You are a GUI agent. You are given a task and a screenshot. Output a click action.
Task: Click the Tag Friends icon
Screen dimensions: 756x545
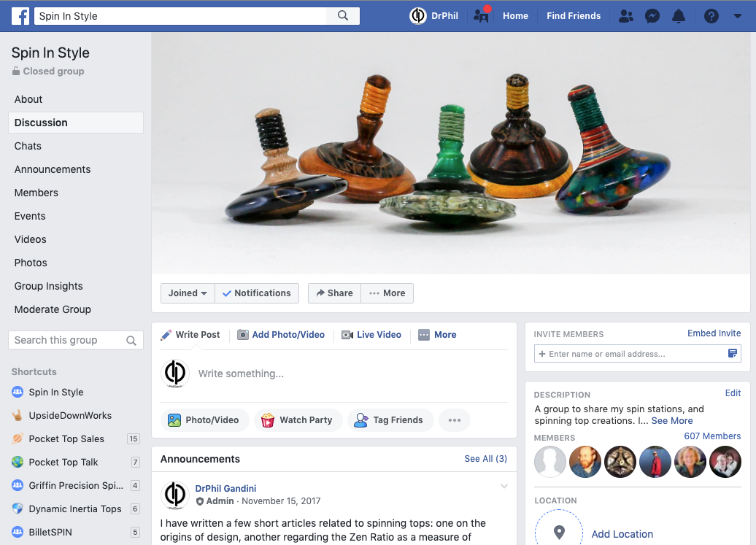[363, 420]
